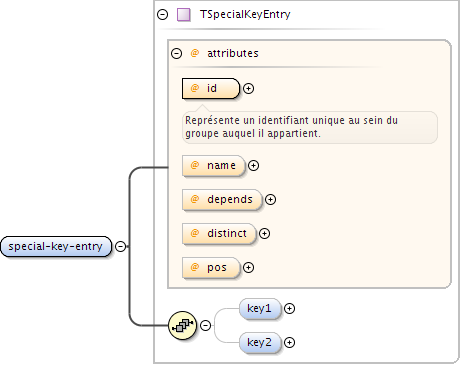The height and width of the screenshot is (365, 461).
Task: Select the distinct attribute box
Action: (x=219, y=233)
